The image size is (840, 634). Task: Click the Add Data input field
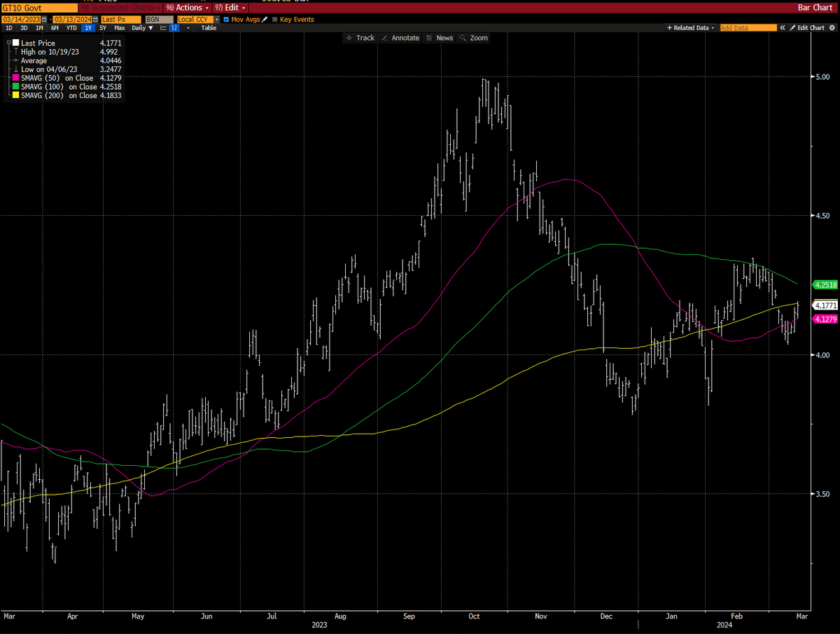(x=748, y=28)
